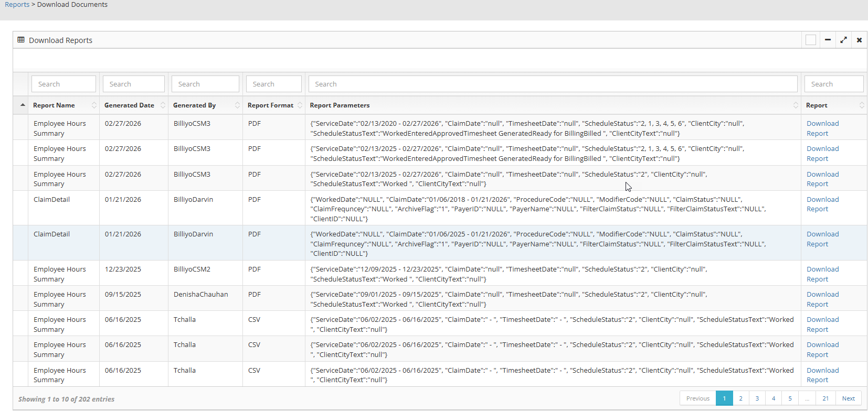Download the highlighted ClaimDetail report
Viewport: 868px width, 411px height.
(822, 234)
